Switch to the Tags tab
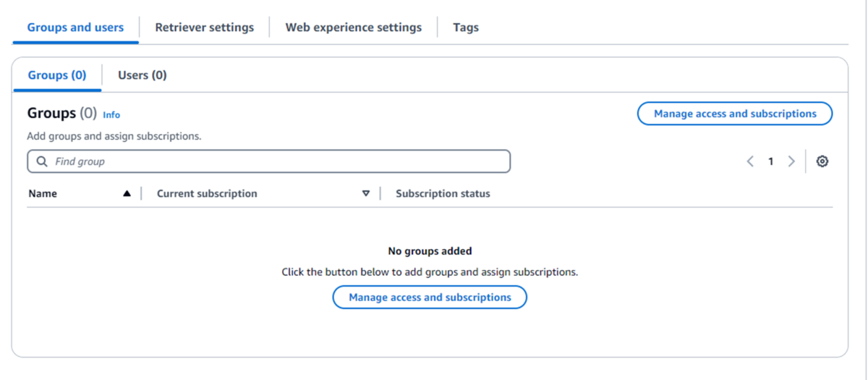 point(466,28)
